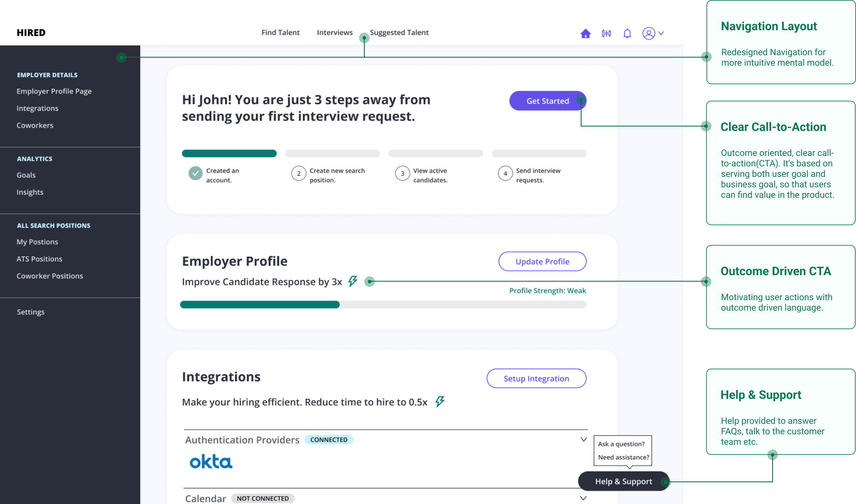Open the account menu chevron
This screenshot has height=504, width=856.
[661, 33]
